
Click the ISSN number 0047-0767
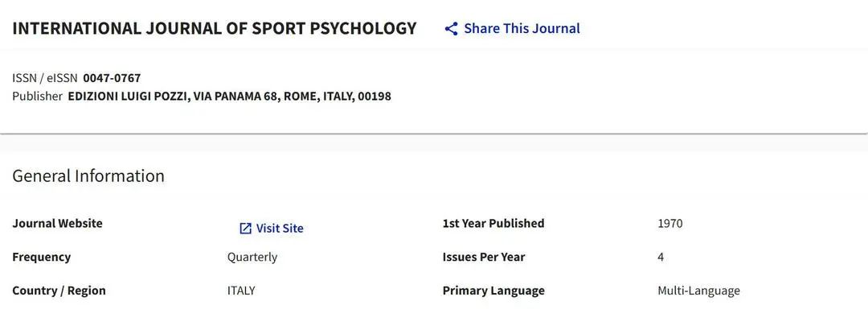[112, 78]
